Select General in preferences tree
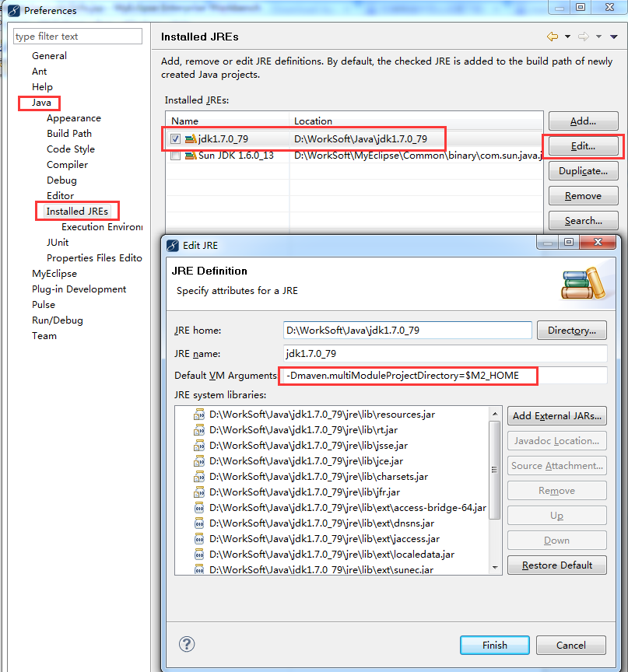 coord(49,56)
